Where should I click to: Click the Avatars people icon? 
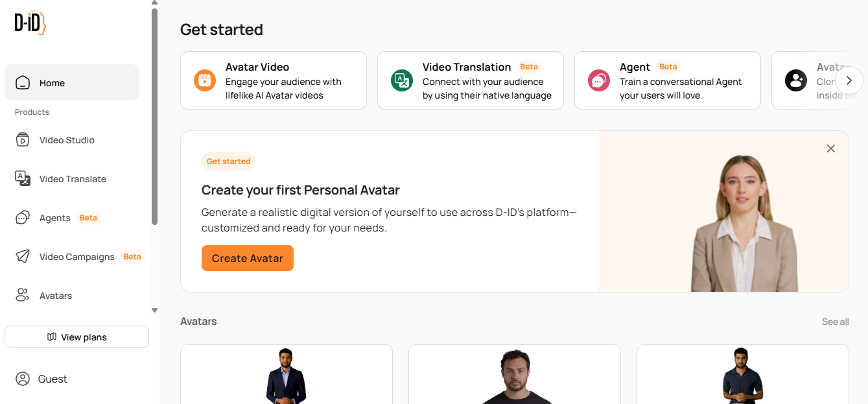pyautogui.click(x=23, y=296)
